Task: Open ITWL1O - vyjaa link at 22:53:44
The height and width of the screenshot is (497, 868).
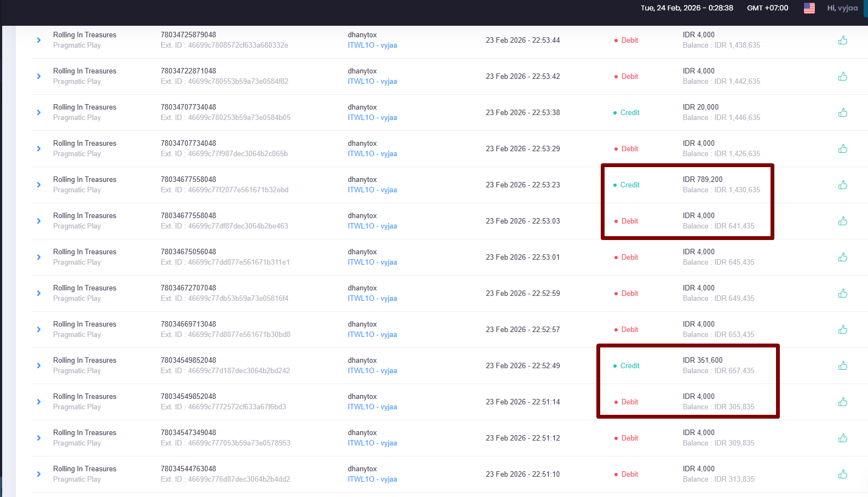Action: click(372, 45)
